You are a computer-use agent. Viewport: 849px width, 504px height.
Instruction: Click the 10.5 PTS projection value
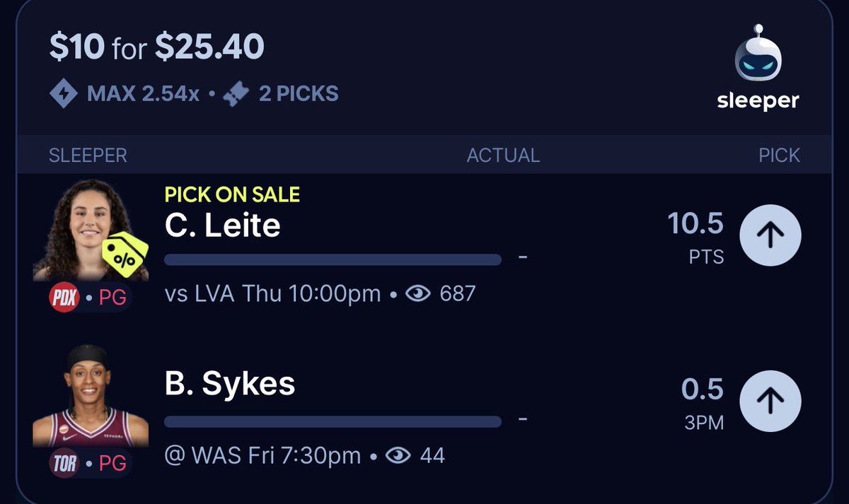[695, 237]
